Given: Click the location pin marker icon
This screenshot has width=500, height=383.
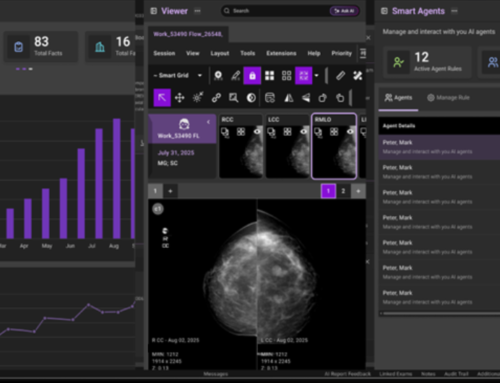Looking at the screenshot, I should coord(218,76).
